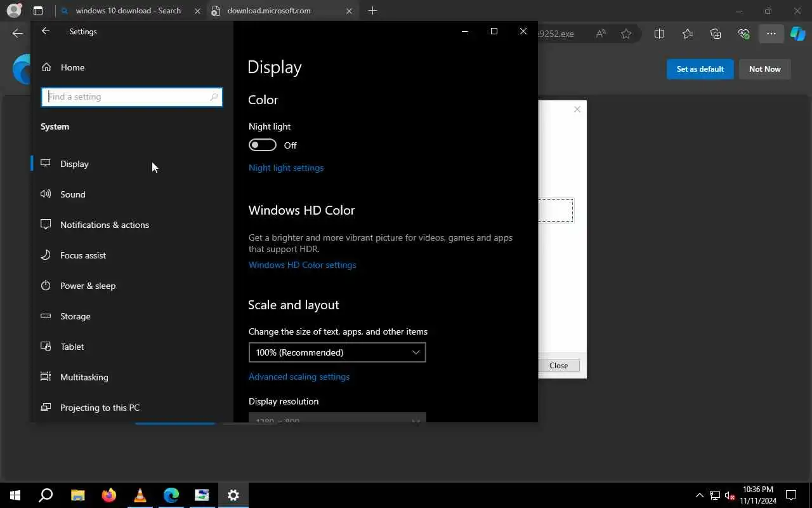Click the text field in dialog behind Settings

(x=555, y=210)
